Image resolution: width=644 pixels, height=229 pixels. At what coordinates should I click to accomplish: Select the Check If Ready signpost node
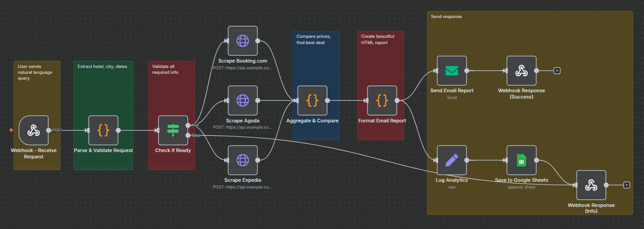173,130
